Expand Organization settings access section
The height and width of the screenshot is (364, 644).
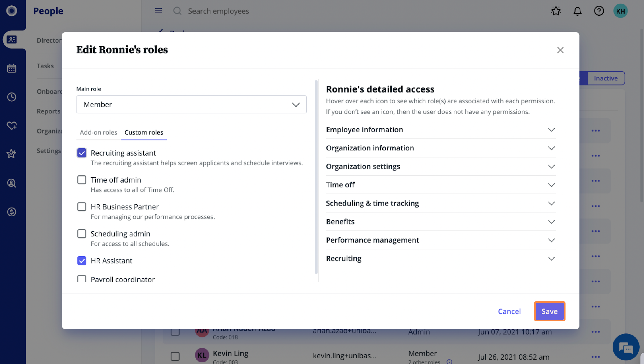[x=441, y=167]
